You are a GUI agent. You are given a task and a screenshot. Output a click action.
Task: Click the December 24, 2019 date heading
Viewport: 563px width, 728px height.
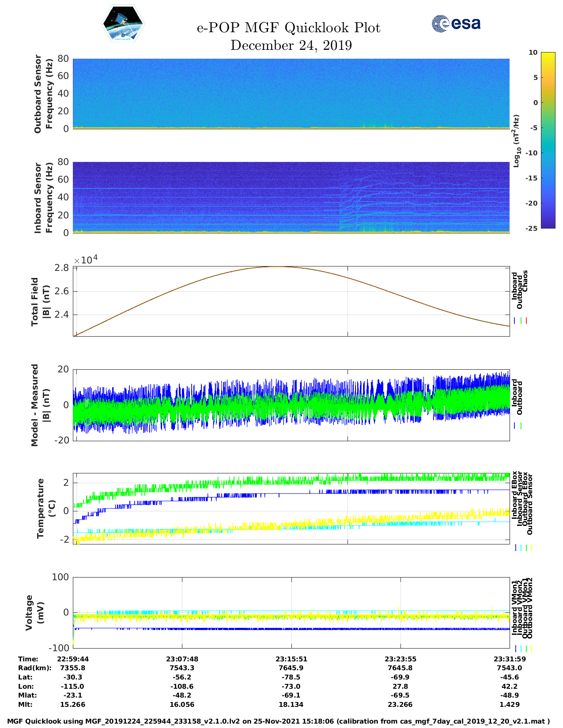(291, 45)
